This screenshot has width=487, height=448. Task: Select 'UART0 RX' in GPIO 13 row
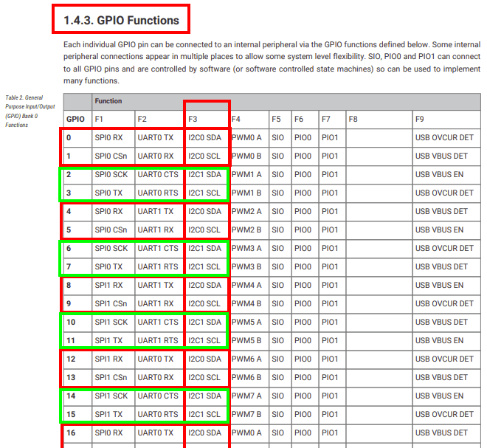(156, 377)
